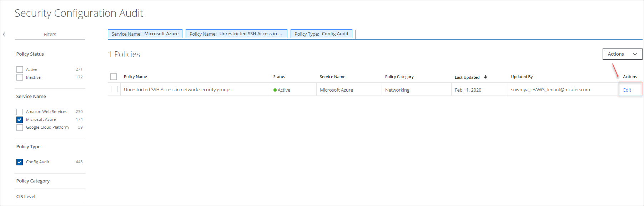Select the Unrestricted SSH Access row checkbox
The width and height of the screenshot is (644, 206).
[114, 89]
